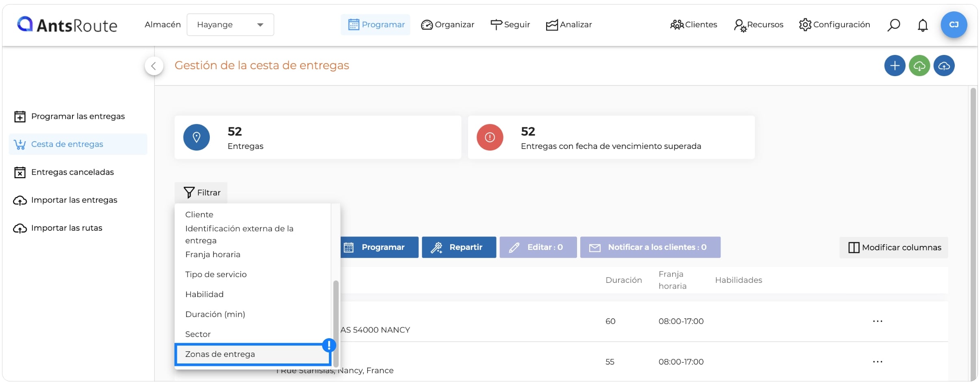The height and width of the screenshot is (385, 980).
Task: Click the blue location pin Entregas icon
Action: point(196,138)
